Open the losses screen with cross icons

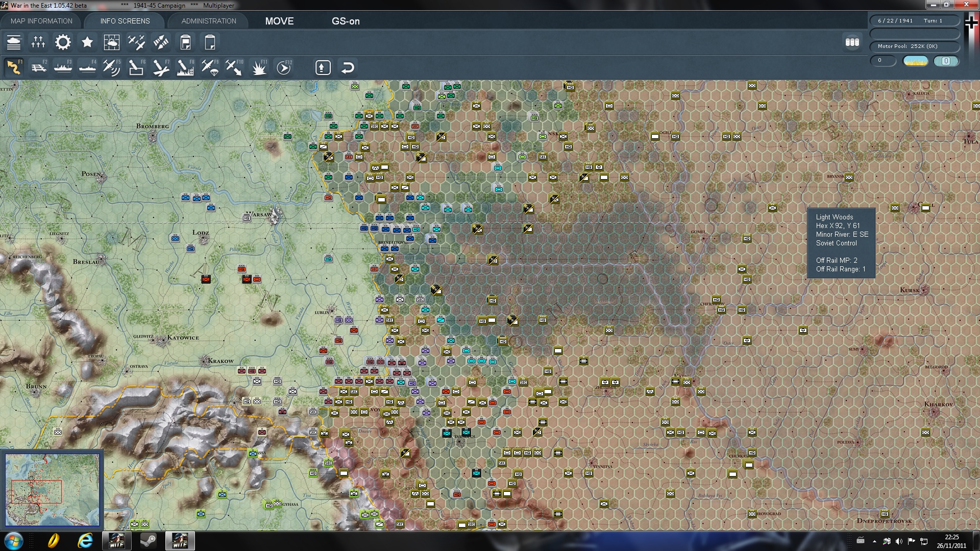(x=38, y=42)
